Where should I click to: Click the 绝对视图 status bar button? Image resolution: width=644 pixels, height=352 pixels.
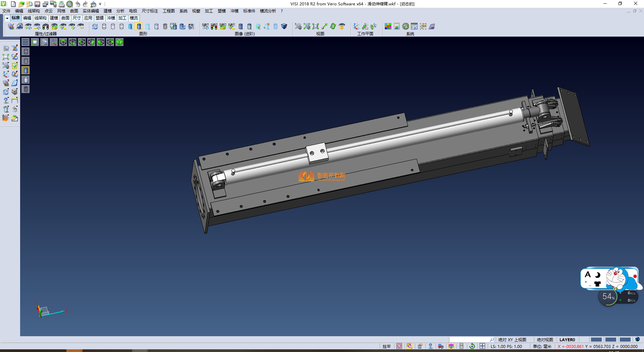(545, 340)
